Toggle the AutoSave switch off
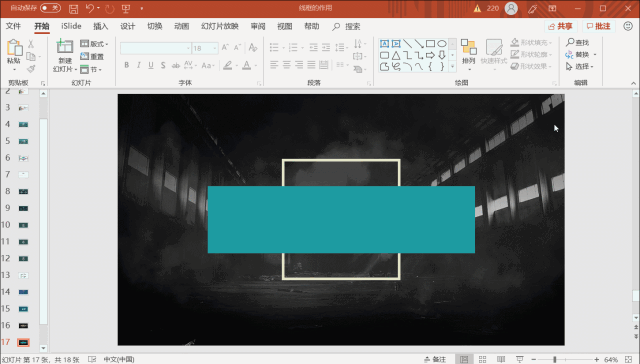640x364 pixels. (x=51, y=8)
